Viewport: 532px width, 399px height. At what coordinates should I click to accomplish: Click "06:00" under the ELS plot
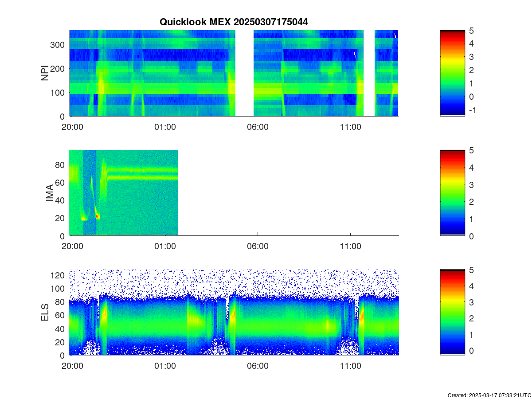[x=258, y=366]
